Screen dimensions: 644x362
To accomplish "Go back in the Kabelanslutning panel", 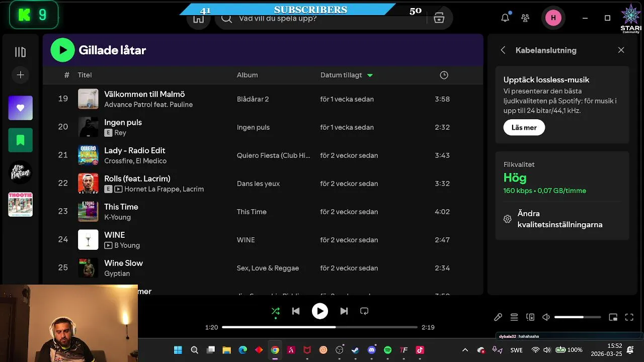I will (x=503, y=50).
